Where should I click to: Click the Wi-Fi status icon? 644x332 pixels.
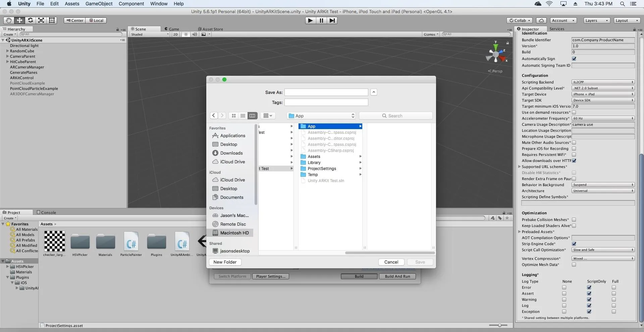coord(549,4)
